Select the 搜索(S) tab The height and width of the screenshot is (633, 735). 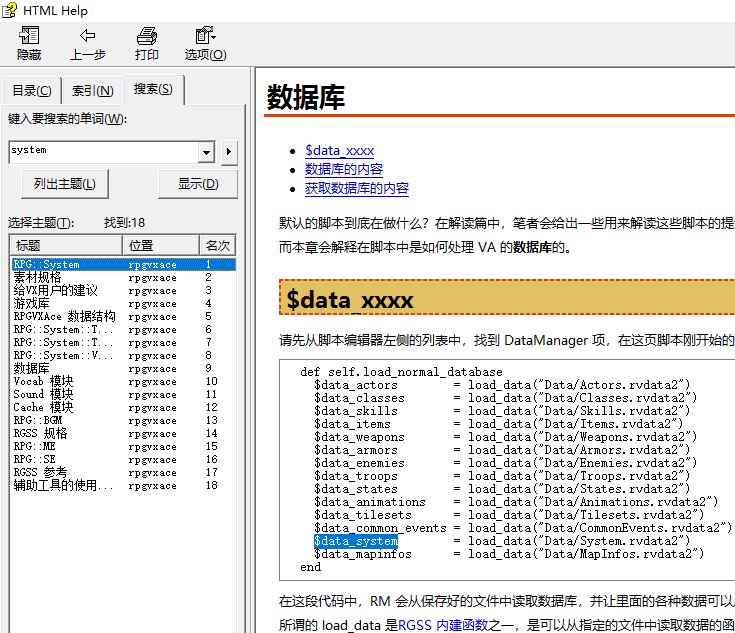point(153,89)
